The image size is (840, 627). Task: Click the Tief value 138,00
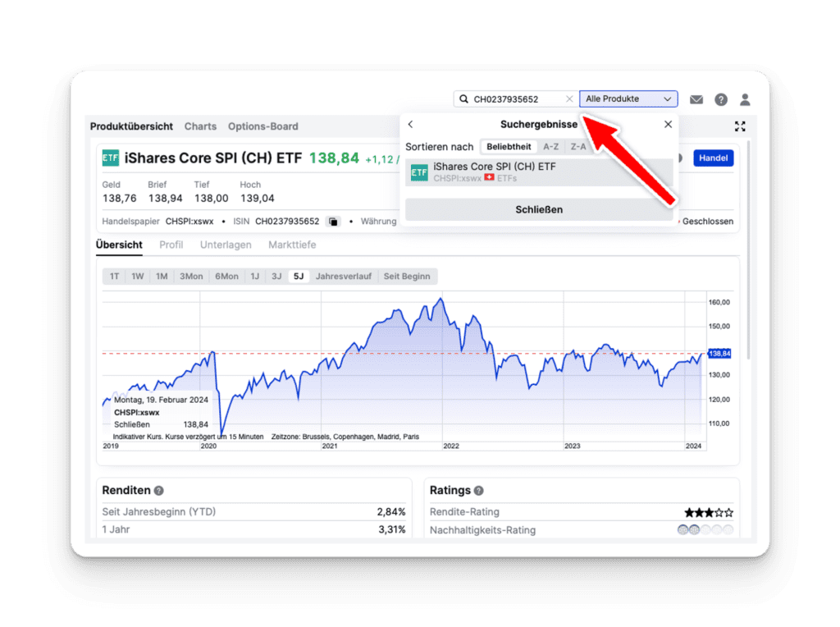(x=212, y=199)
